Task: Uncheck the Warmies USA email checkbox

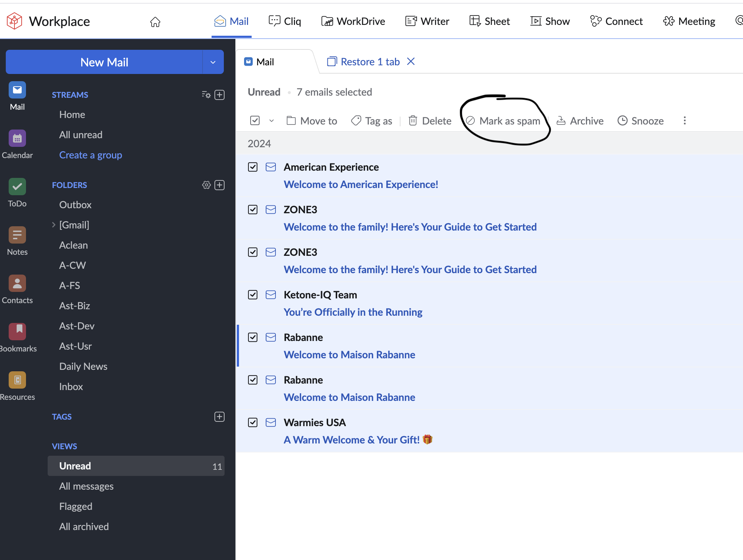Action: tap(253, 423)
